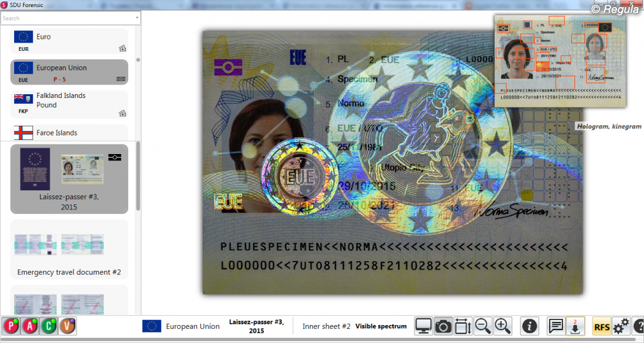644x343 pixels.
Task: Click the orange V filter button
Action: 68,326
